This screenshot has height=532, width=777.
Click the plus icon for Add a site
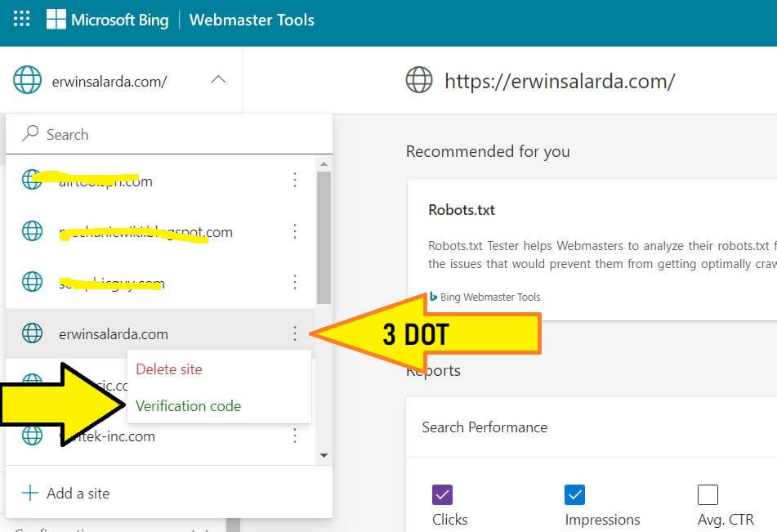pyautogui.click(x=29, y=493)
